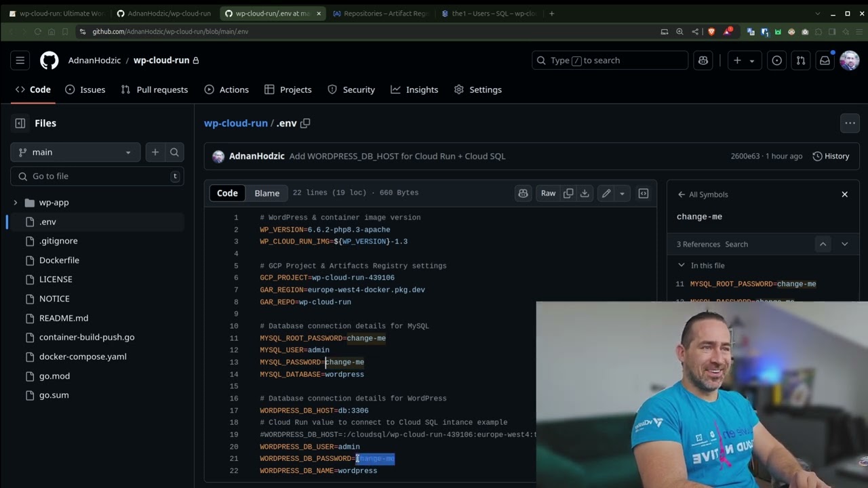This screenshot has height=488, width=868.
Task: Focus the Type / to search box
Action: (x=610, y=60)
